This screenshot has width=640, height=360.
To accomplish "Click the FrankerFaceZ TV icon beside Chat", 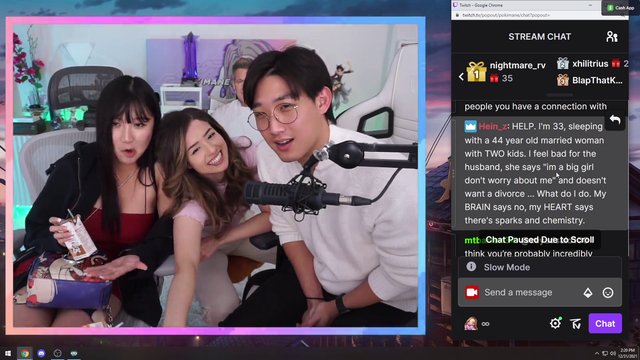I will (576, 324).
